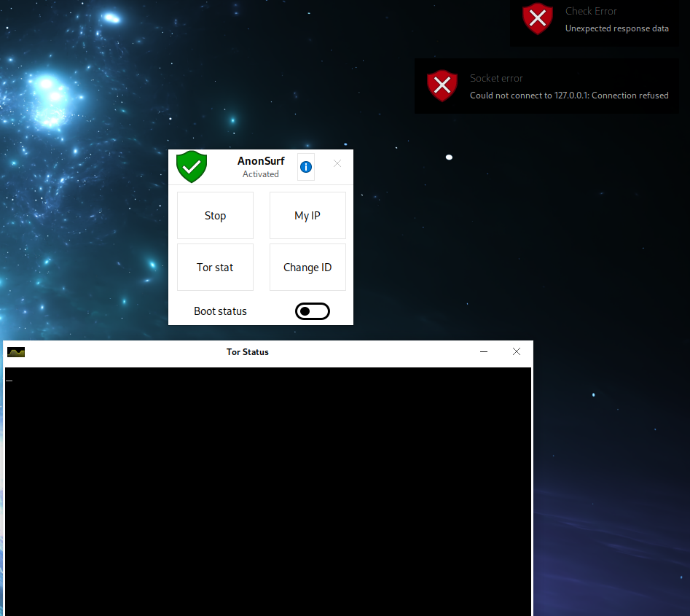
Task: Click the Check Error notification red shield icon
Action: point(538,18)
